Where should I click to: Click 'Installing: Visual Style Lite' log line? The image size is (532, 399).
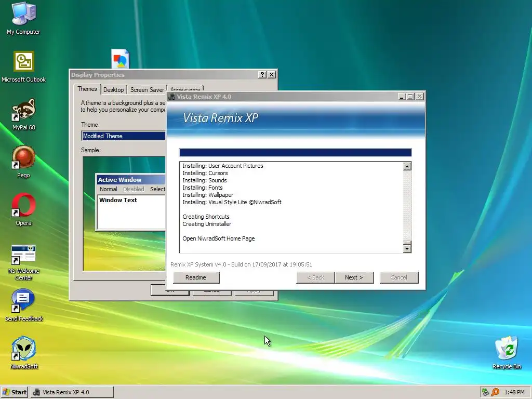point(232,202)
